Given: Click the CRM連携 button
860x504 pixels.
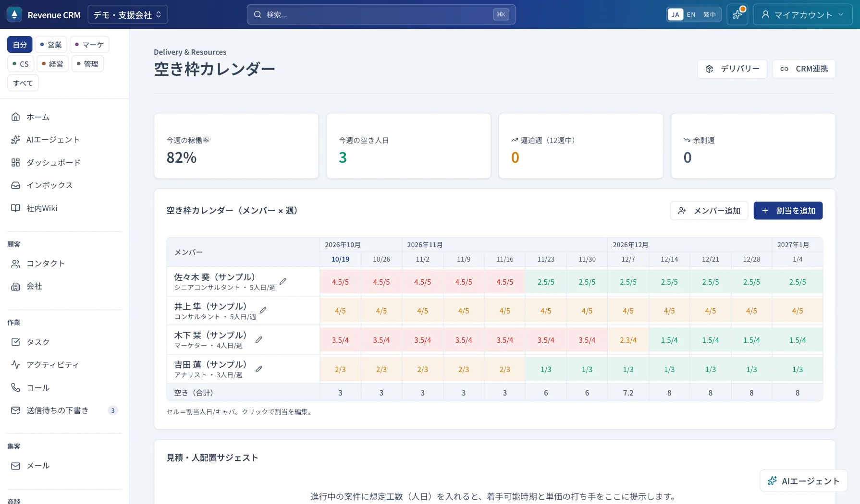Looking at the screenshot, I should (804, 69).
